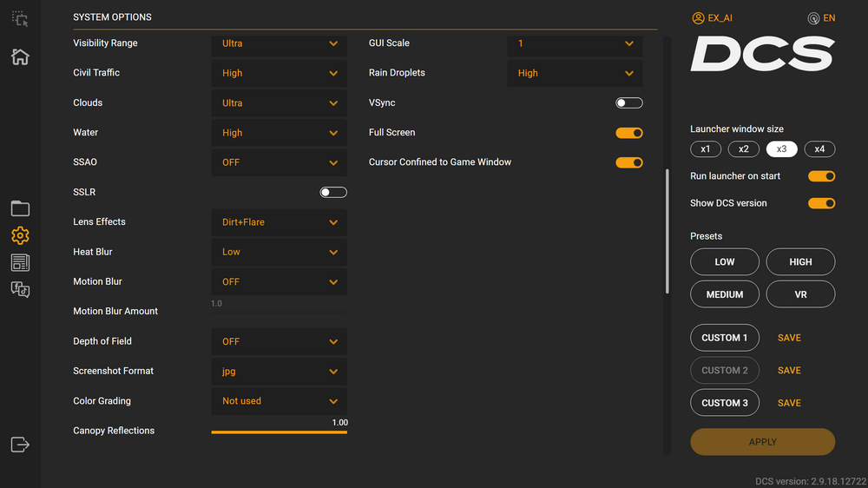Choose the MEDIUM preset
868x488 pixels.
(x=724, y=294)
